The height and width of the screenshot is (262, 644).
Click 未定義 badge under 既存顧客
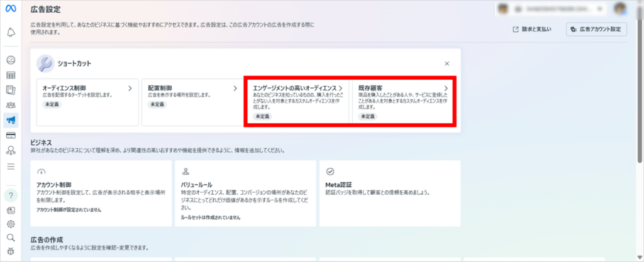pyautogui.click(x=367, y=116)
